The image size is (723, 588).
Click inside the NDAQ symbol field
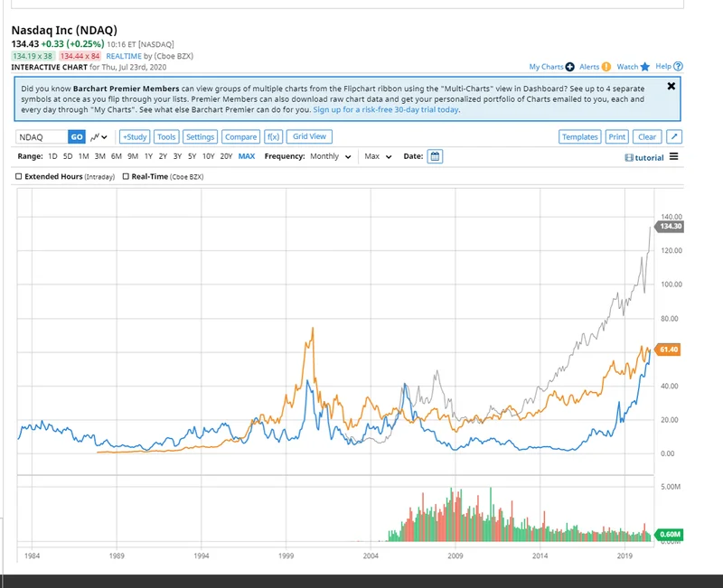40,136
